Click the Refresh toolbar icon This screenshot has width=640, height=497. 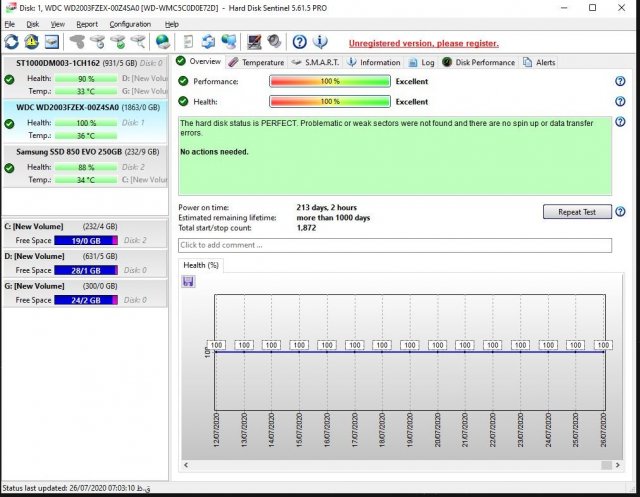point(12,42)
